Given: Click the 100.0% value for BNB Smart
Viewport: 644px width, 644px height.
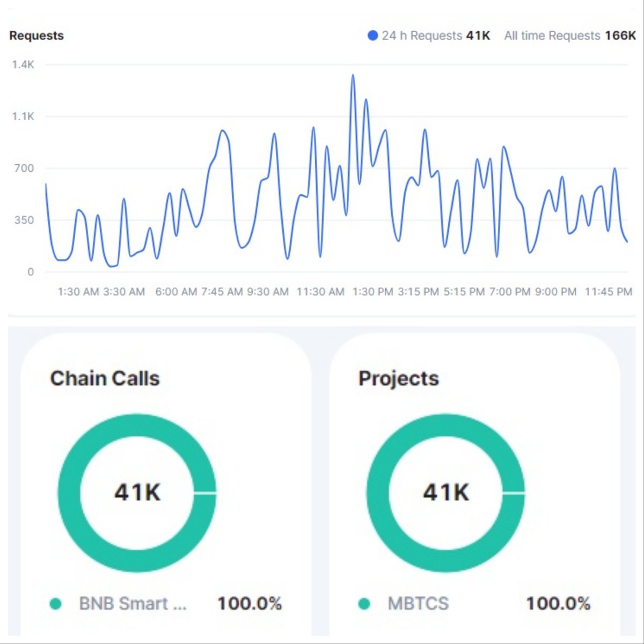Looking at the screenshot, I should [250, 604].
